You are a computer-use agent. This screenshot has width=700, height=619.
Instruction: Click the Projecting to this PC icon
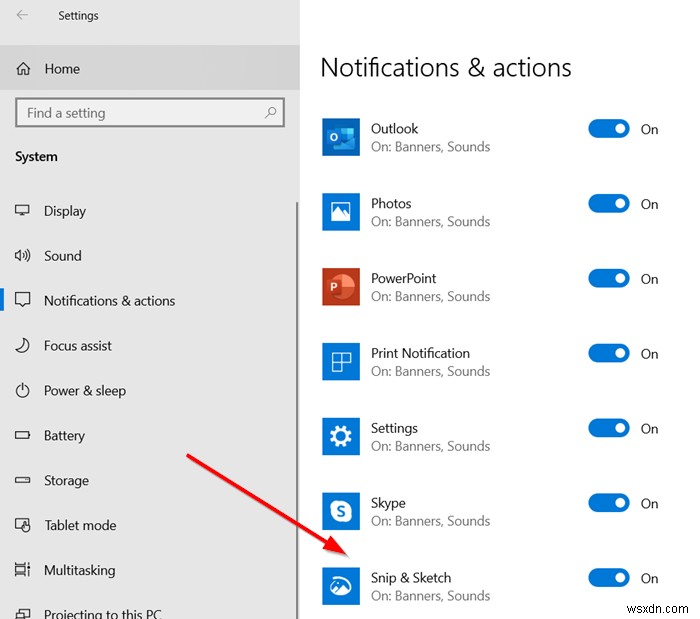click(22, 614)
